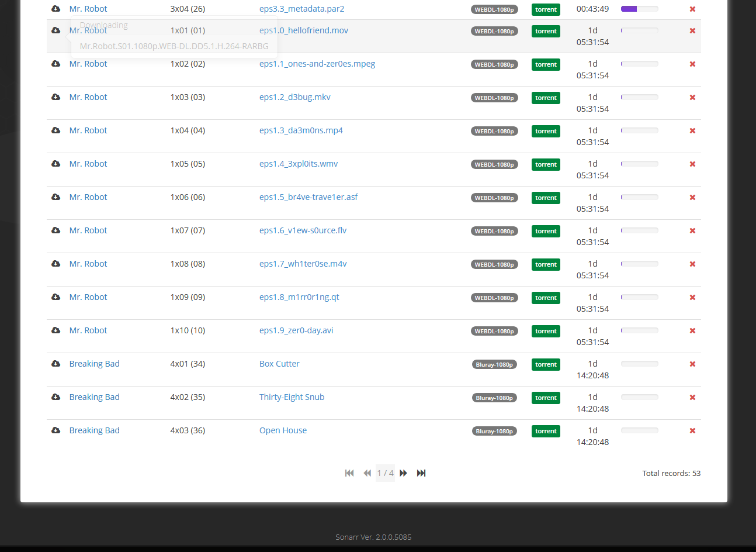Jump to the first page with pagination icon
This screenshot has height=552, width=756.
[349, 473]
